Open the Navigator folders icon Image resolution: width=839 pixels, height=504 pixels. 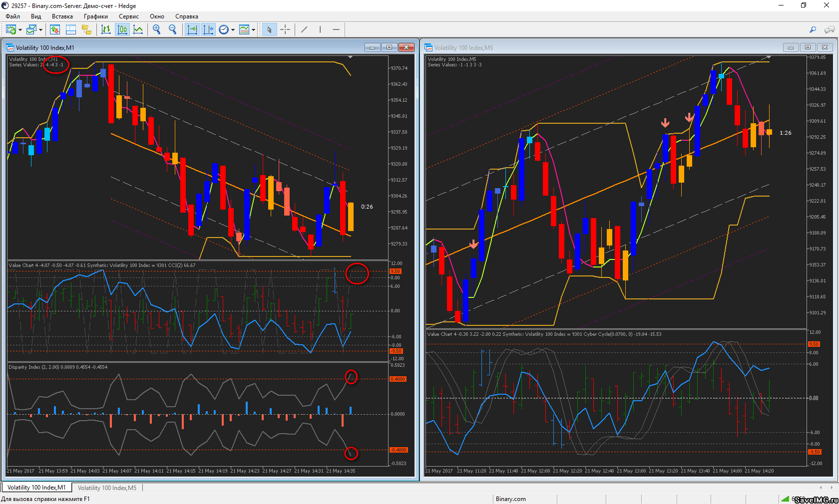point(86,30)
